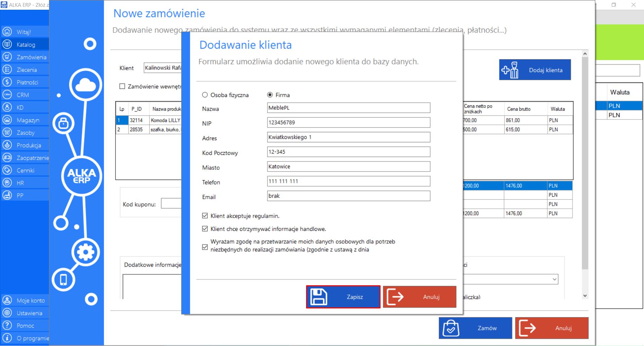Click the Zamów order button

tap(475, 328)
